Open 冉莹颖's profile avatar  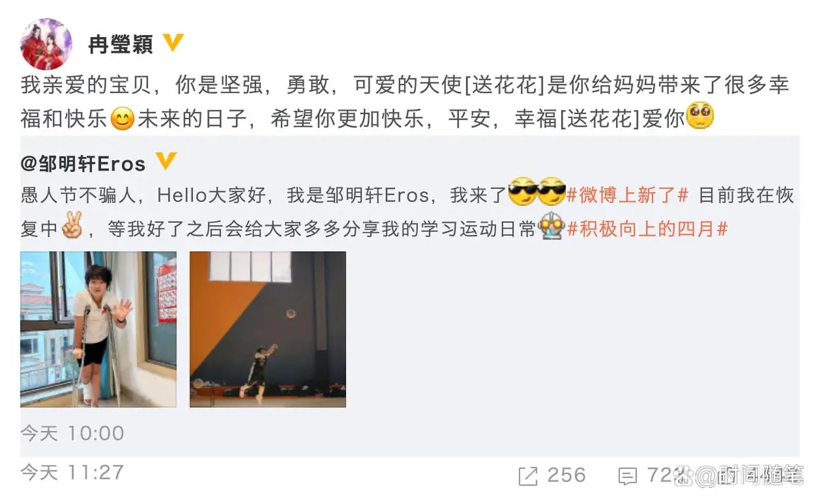point(46,44)
